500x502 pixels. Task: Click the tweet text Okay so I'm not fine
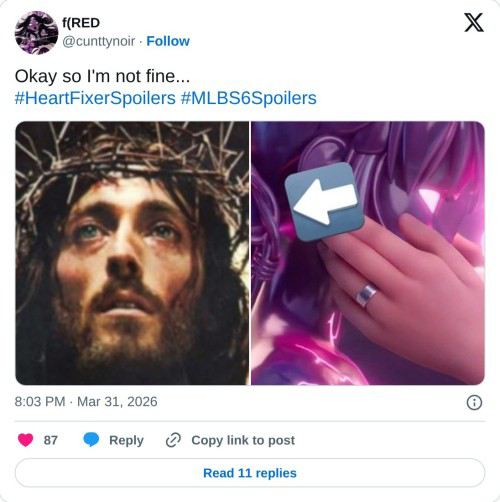click(x=102, y=76)
